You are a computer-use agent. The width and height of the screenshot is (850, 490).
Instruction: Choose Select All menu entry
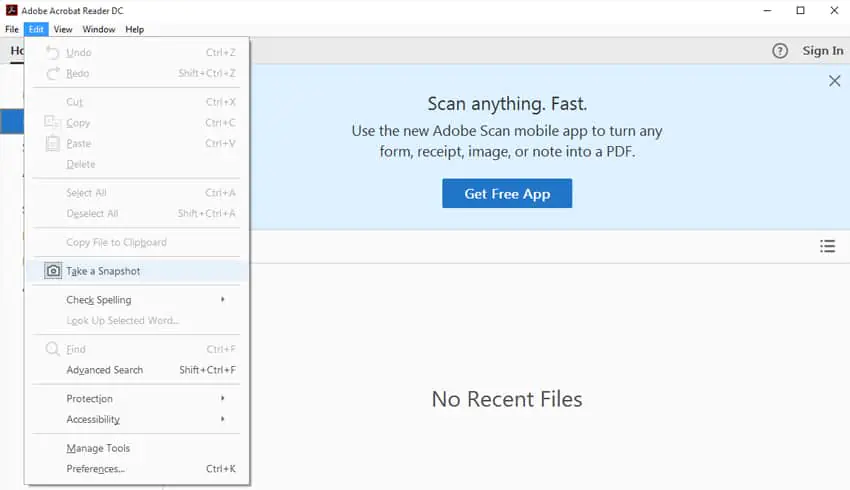[137, 192]
